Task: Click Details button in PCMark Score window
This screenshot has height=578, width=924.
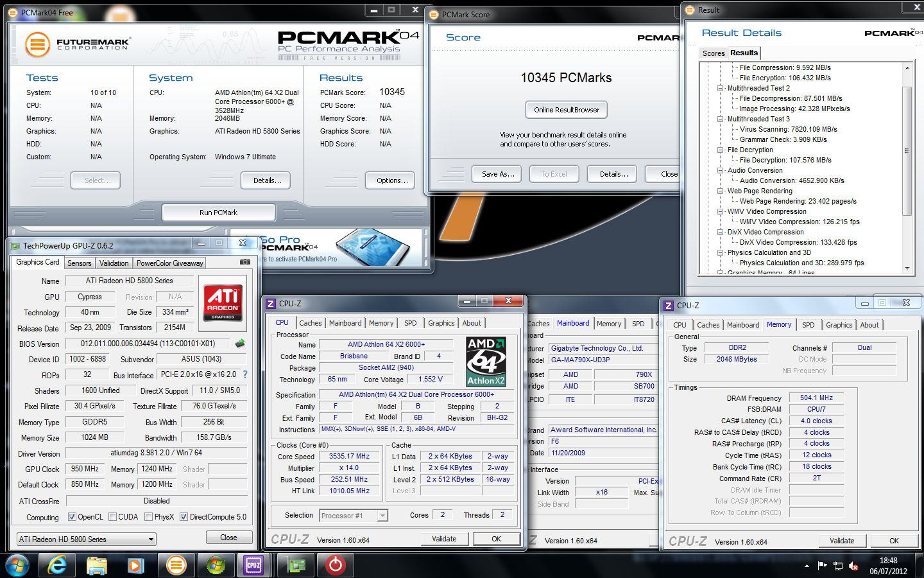Action: pos(613,174)
